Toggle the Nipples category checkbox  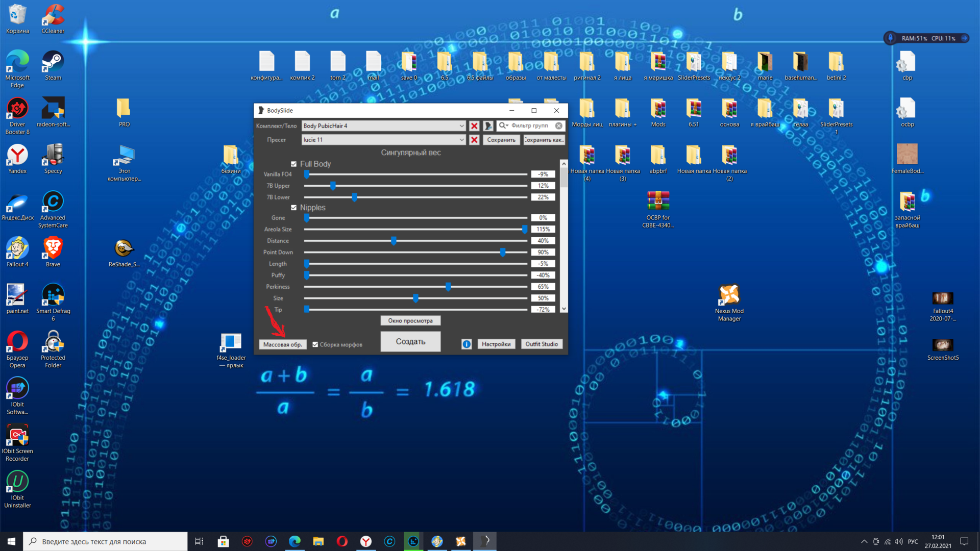(x=294, y=208)
